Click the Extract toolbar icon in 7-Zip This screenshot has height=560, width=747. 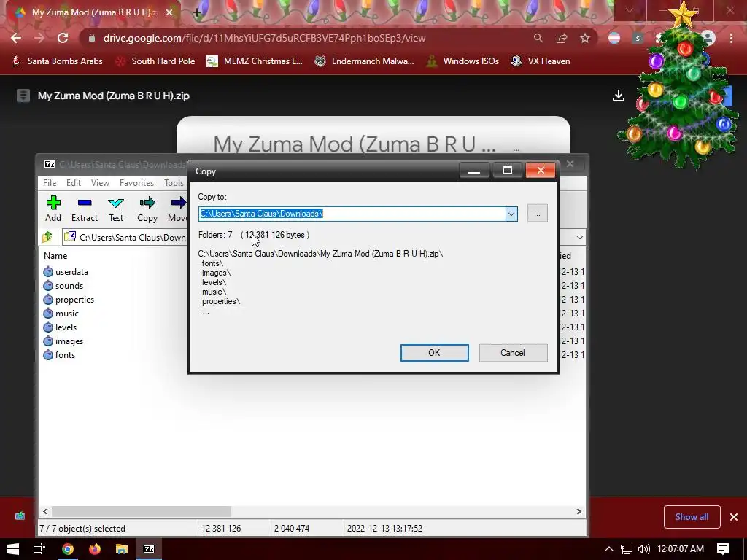tap(85, 209)
